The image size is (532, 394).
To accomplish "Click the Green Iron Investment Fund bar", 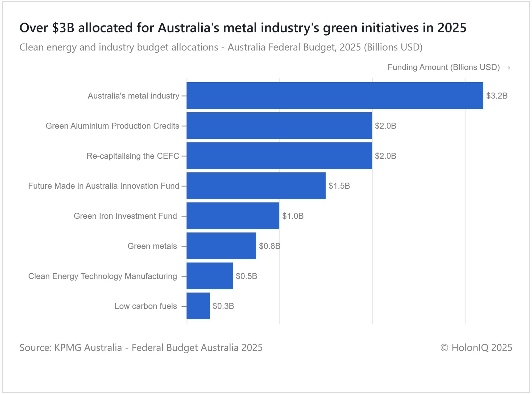I will (x=233, y=216).
